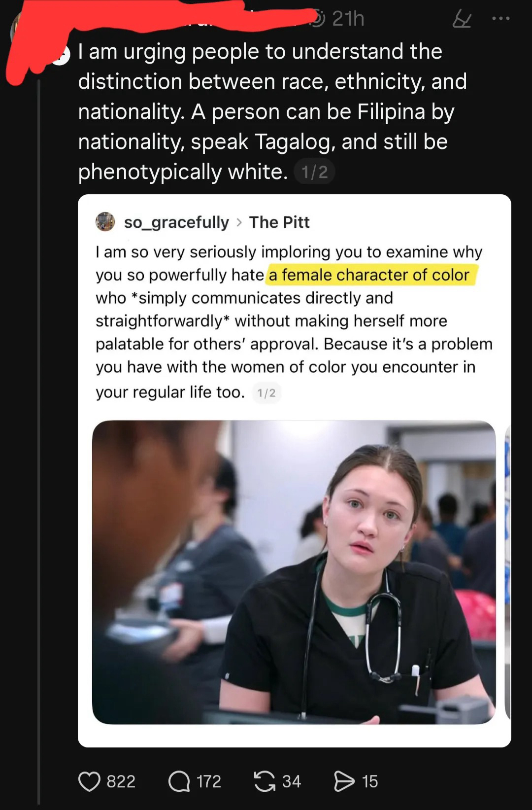This screenshot has width=532, height=810.
Task: Click the pen icon left of the three dots
Action: (x=462, y=19)
